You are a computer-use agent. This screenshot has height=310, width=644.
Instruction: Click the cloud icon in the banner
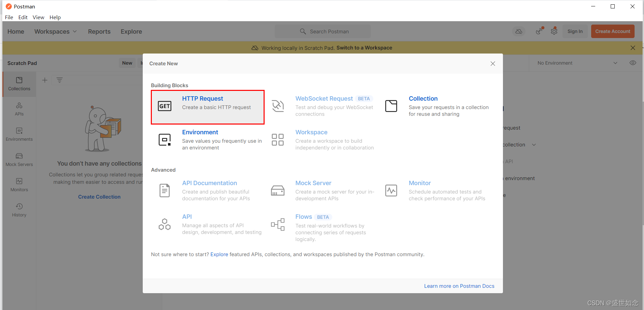click(255, 48)
